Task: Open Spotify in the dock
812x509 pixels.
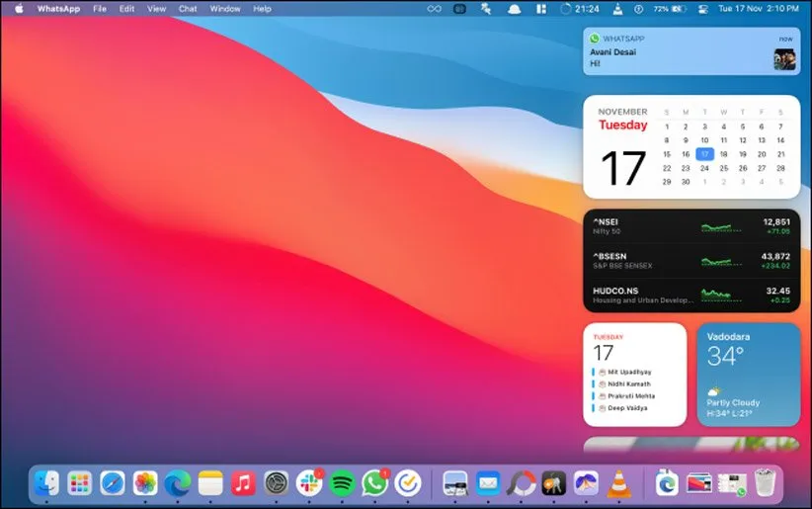Action: click(x=343, y=482)
